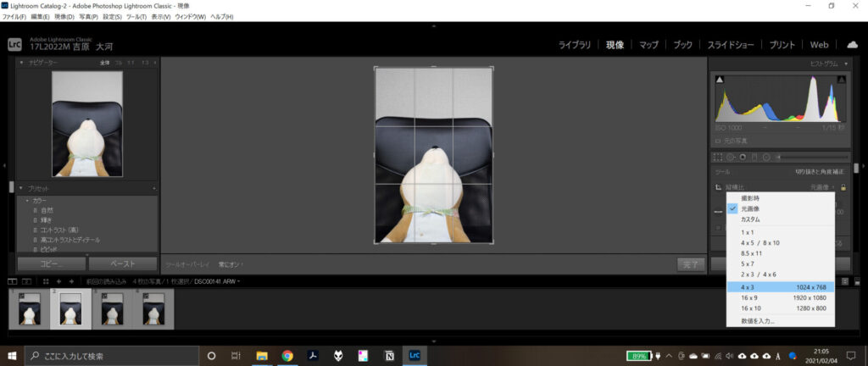The image size is (868, 366).
Task: Select the spot removal tool icon
Action: [730, 157]
